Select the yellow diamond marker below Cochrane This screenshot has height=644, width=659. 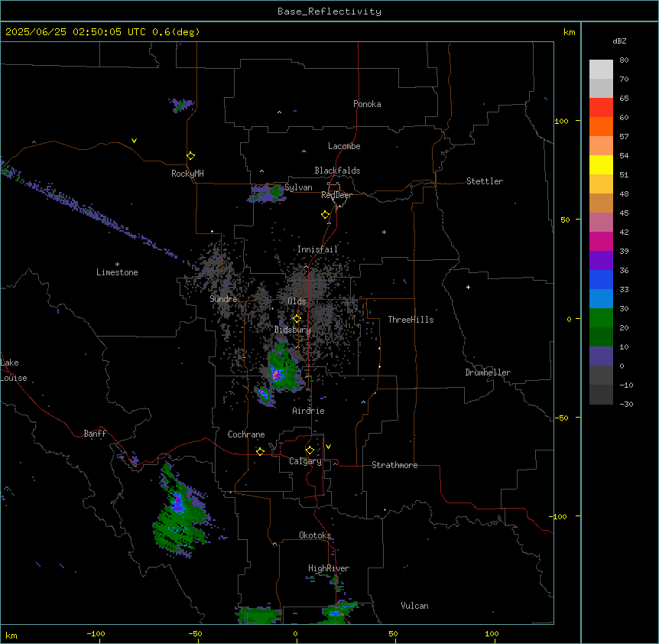click(260, 451)
